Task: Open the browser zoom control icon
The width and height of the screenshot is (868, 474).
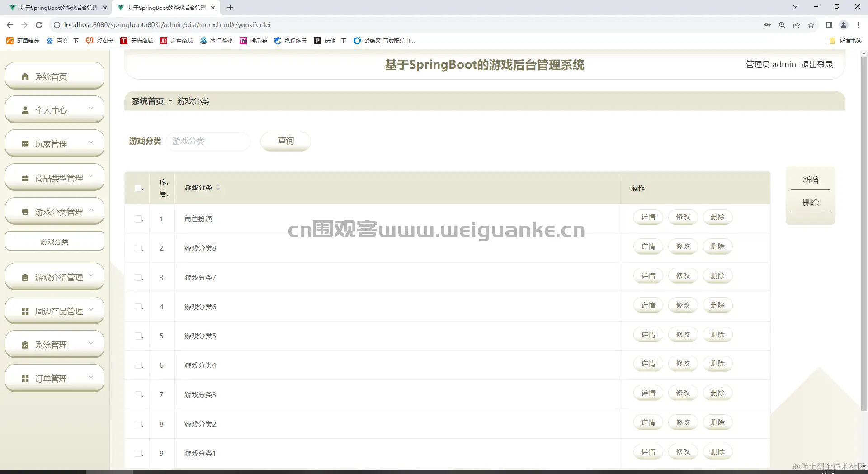Action: (x=782, y=25)
